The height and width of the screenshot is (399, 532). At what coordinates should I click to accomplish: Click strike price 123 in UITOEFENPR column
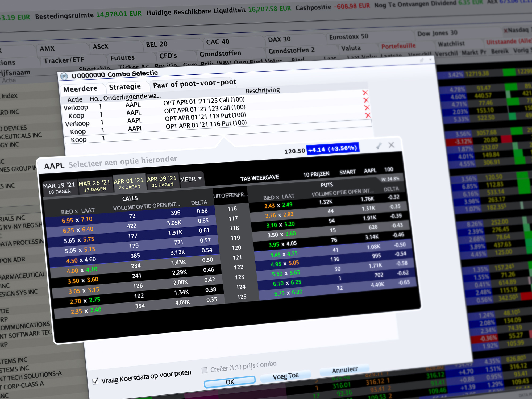pos(239,277)
